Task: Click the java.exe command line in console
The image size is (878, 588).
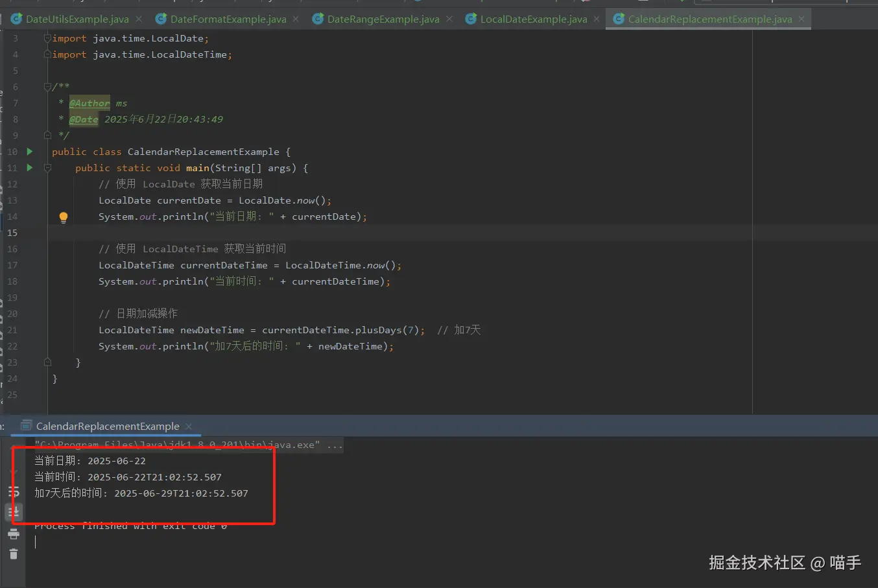Action: pyautogui.click(x=188, y=445)
